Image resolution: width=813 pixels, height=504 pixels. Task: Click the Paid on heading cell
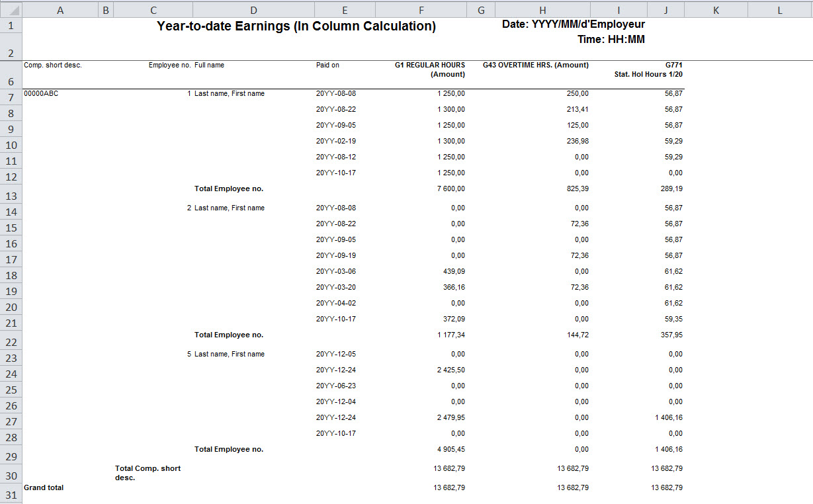point(327,65)
